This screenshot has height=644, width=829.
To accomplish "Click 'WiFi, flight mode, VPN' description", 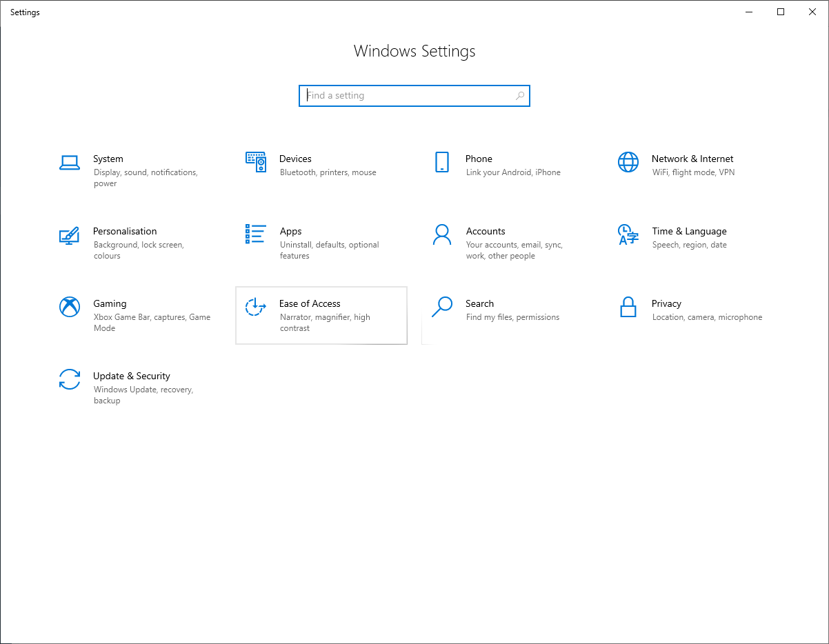I will click(693, 172).
